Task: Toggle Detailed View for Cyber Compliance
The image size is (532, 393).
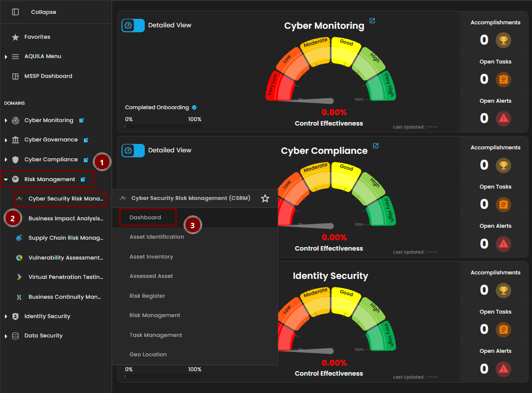Action: tap(133, 150)
